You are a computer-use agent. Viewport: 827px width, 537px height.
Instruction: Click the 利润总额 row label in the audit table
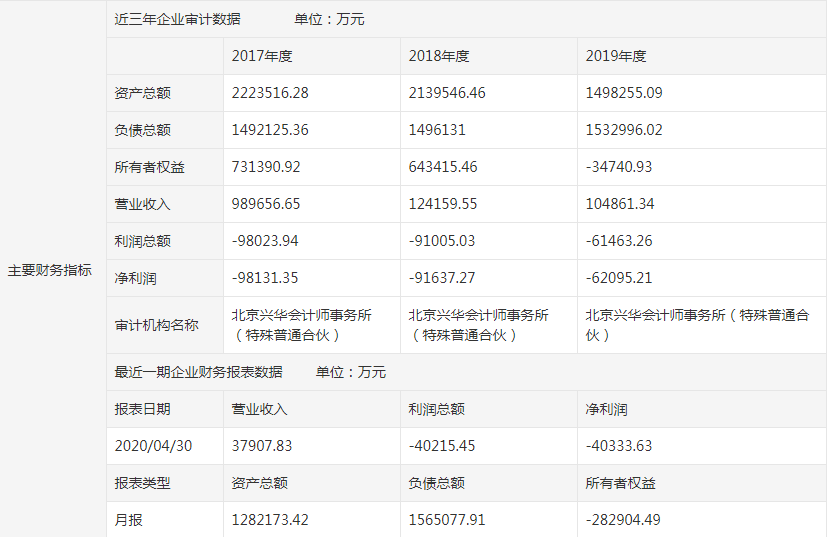142,241
